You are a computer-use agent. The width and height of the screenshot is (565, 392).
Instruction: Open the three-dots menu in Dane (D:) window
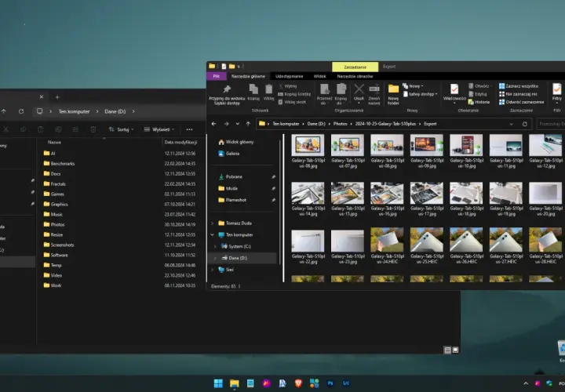click(189, 129)
